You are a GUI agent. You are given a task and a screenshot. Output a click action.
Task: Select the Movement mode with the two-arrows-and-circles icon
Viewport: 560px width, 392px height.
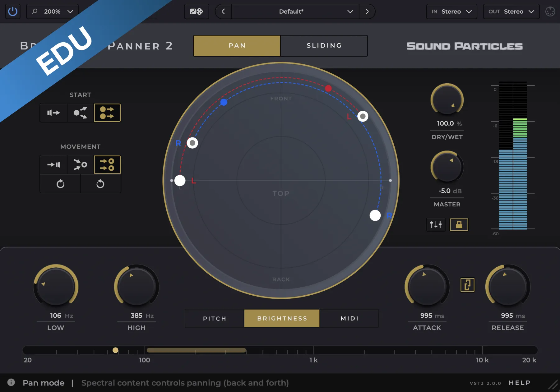(107, 164)
